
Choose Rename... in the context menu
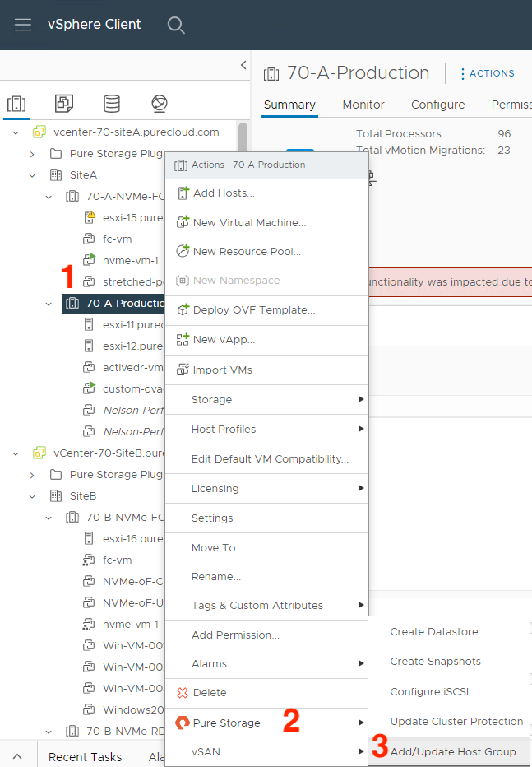(266, 577)
